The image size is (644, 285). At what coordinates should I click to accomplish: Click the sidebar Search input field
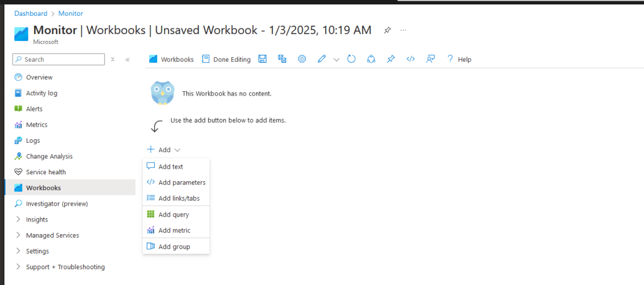click(62, 59)
